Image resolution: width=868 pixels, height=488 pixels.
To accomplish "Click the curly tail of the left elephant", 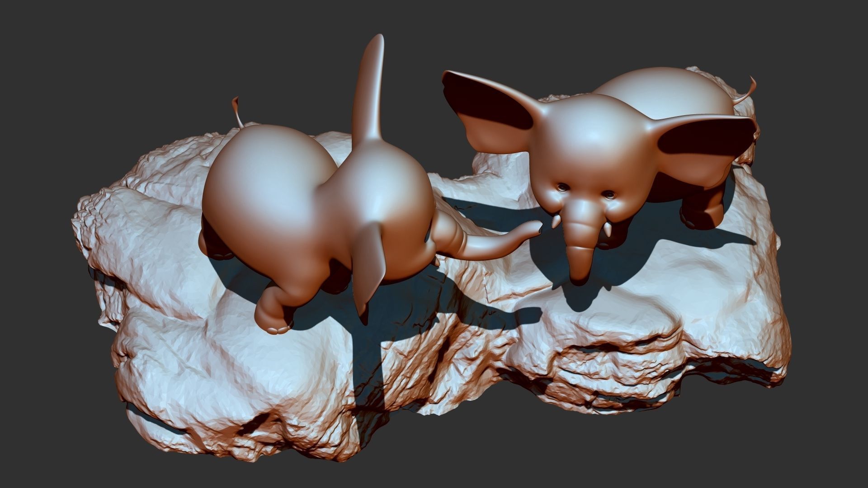I will tap(238, 111).
